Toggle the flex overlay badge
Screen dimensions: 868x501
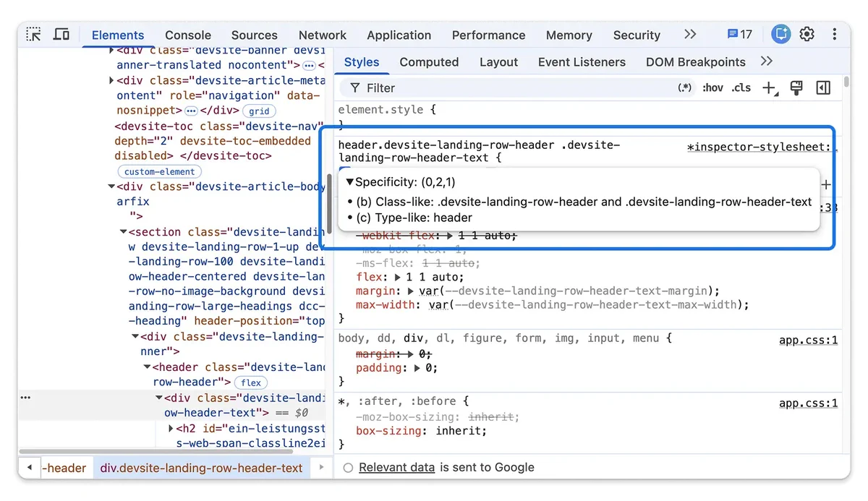point(251,383)
